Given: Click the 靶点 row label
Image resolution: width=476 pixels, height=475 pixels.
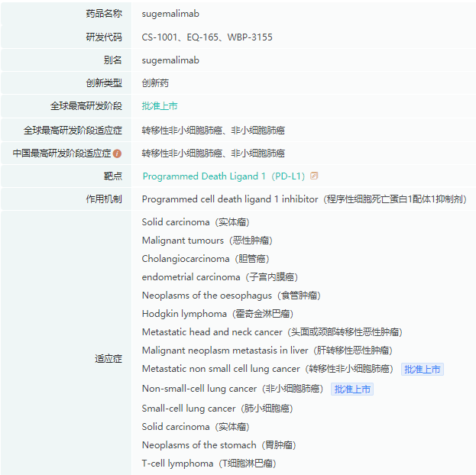Looking at the screenshot, I should point(113,176).
